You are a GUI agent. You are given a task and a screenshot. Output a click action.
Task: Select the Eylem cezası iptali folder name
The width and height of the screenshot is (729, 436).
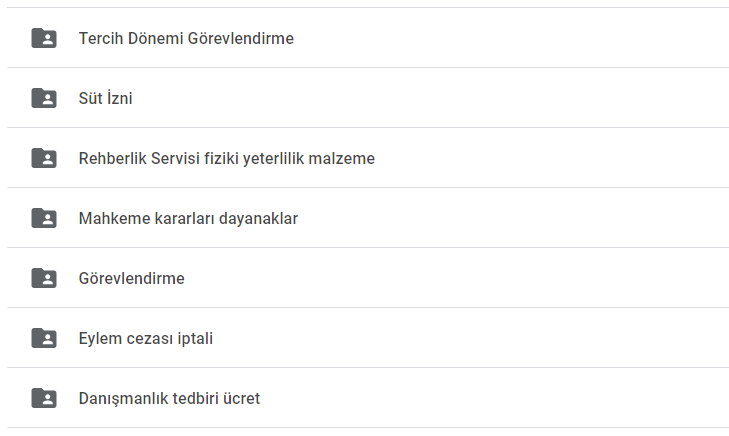tap(146, 338)
